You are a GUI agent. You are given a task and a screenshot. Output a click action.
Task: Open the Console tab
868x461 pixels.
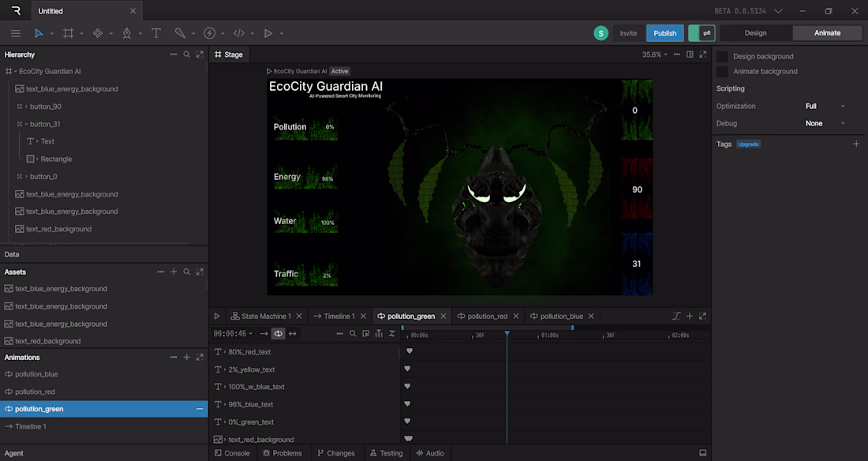point(232,453)
